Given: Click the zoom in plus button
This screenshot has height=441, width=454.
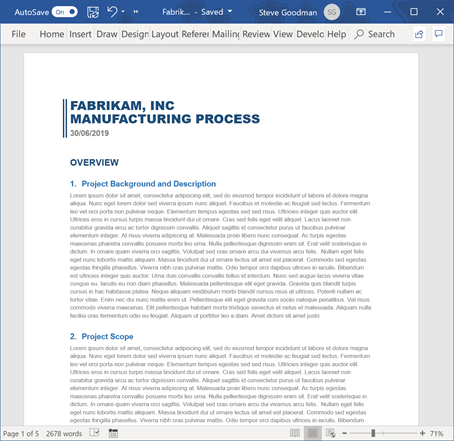Looking at the screenshot, I should click(x=423, y=433).
